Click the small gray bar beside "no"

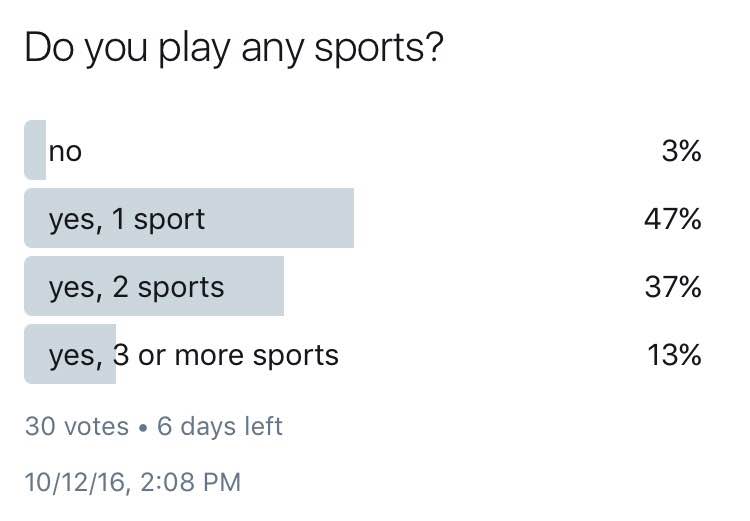click(34, 150)
